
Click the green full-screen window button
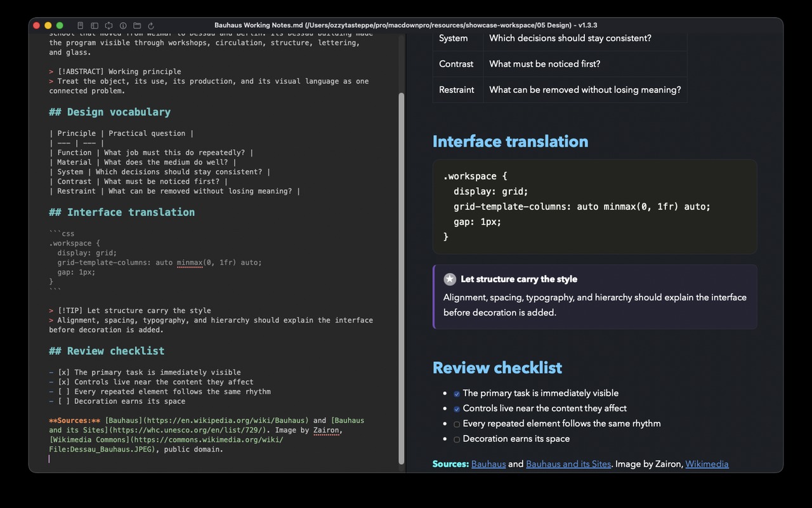click(x=60, y=25)
